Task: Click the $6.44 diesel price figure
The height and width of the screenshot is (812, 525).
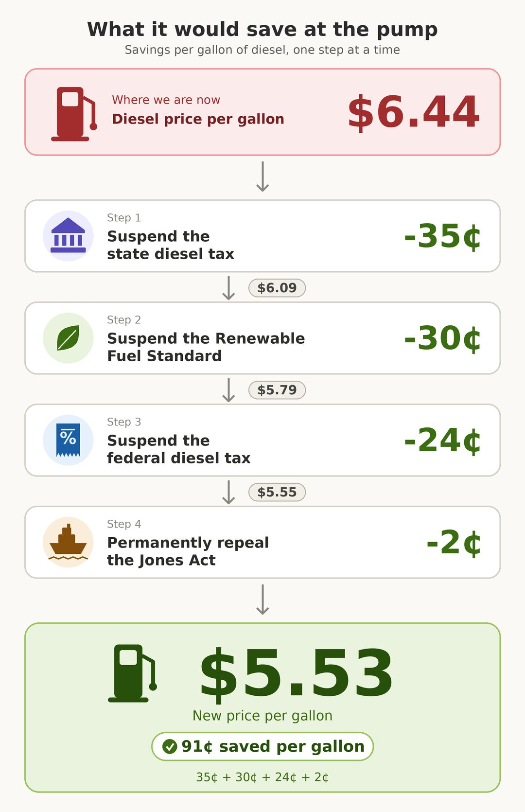Action: click(414, 112)
